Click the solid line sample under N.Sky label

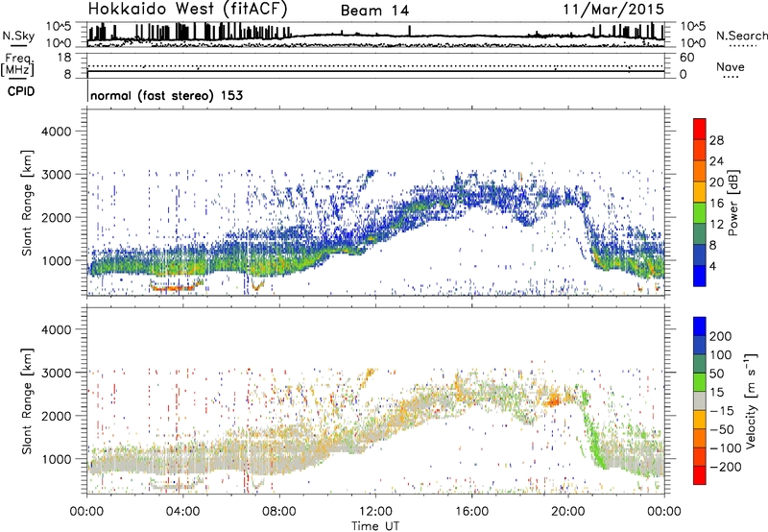pyautogui.click(x=18, y=45)
